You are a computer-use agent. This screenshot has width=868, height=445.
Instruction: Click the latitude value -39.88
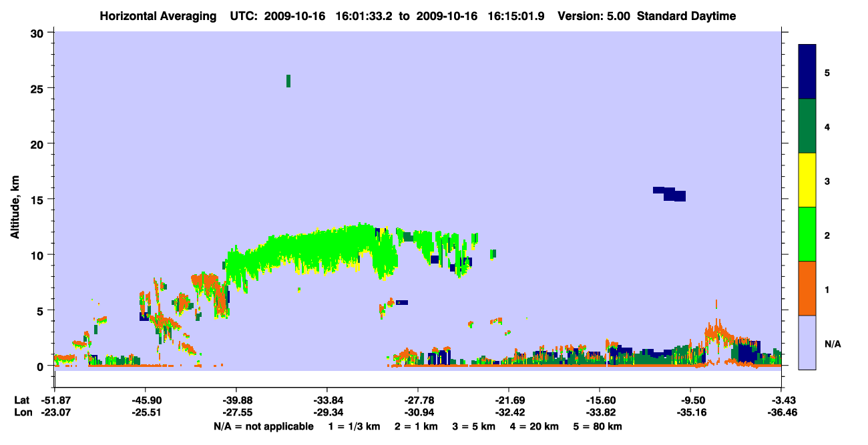tap(236, 400)
